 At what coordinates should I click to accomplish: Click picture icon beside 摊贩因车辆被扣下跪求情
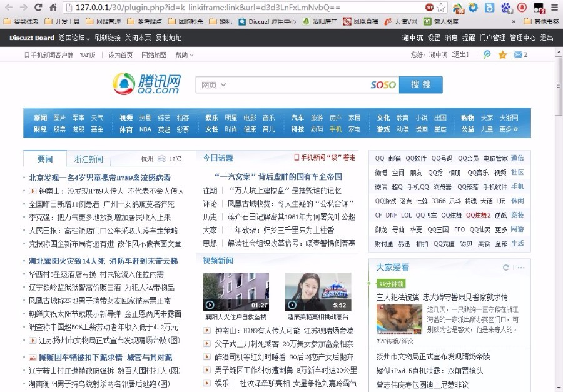[33, 358]
